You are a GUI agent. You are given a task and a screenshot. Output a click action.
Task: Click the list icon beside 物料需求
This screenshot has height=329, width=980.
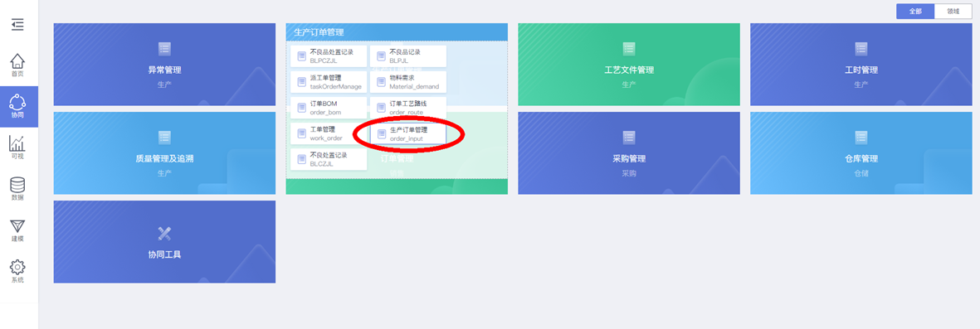(x=381, y=82)
